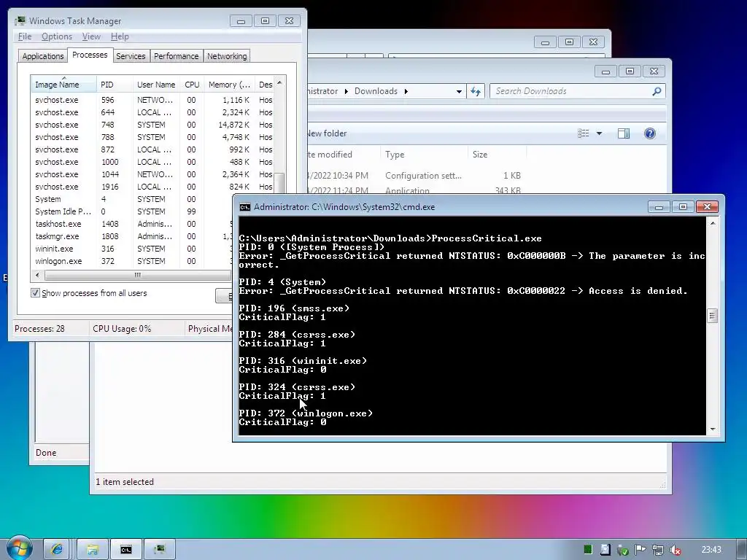Click Show desktop strip at taskbar end

(x=742, y=550)
